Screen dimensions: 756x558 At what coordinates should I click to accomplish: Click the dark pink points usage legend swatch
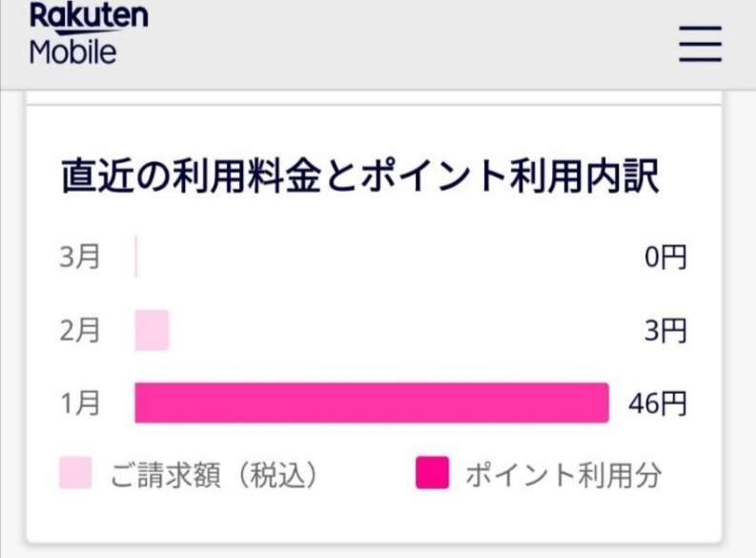pyautogui.click(x=432, y=473)
